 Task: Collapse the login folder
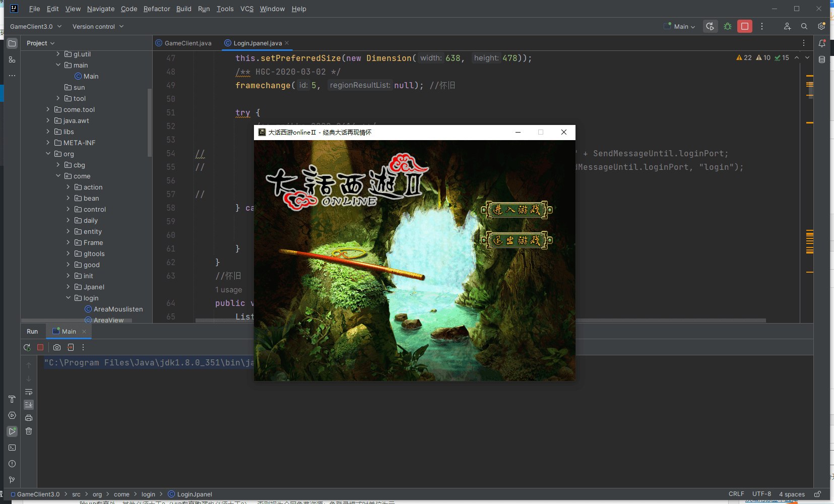[x=68, y=298]
